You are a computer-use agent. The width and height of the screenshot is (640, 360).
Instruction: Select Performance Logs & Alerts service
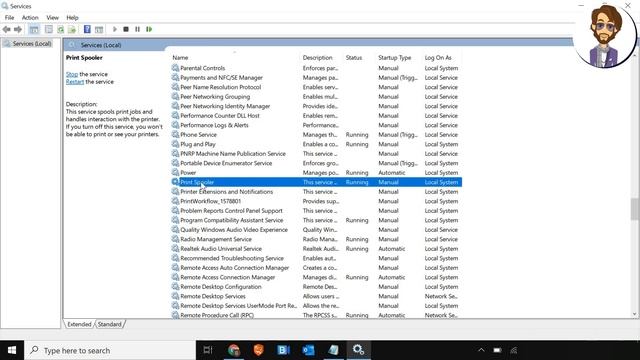[x=316, y=125]
